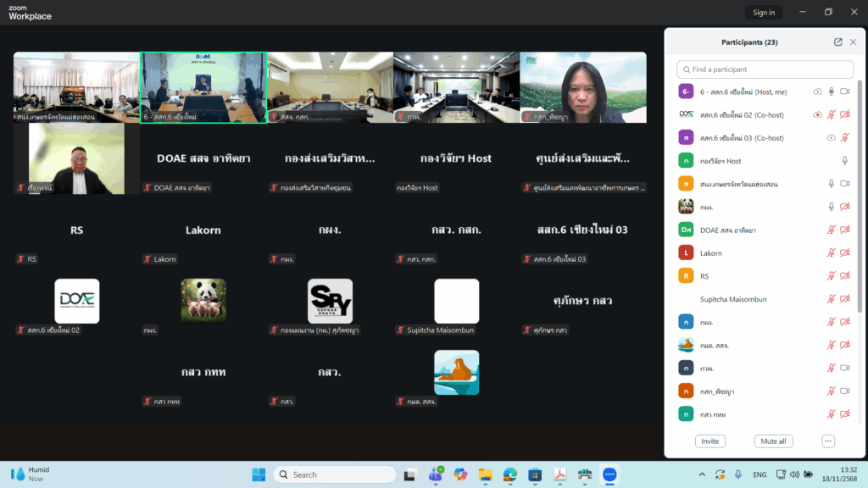Click Sign in at top bar

tap(763, 12)
